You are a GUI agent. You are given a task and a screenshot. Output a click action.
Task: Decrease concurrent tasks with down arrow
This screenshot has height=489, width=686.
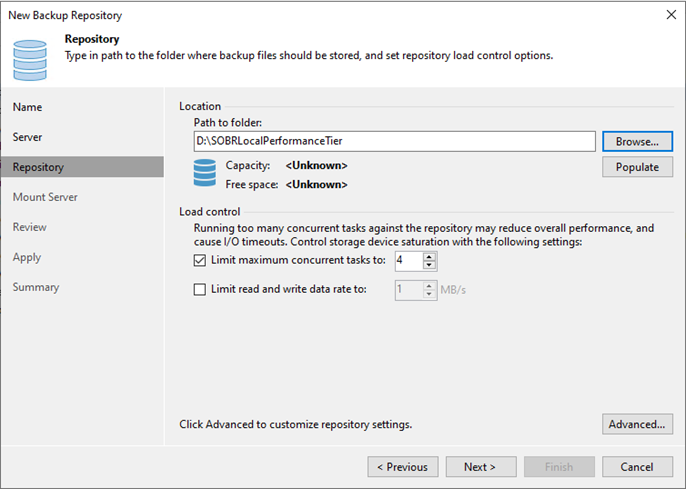pos(429,265)
